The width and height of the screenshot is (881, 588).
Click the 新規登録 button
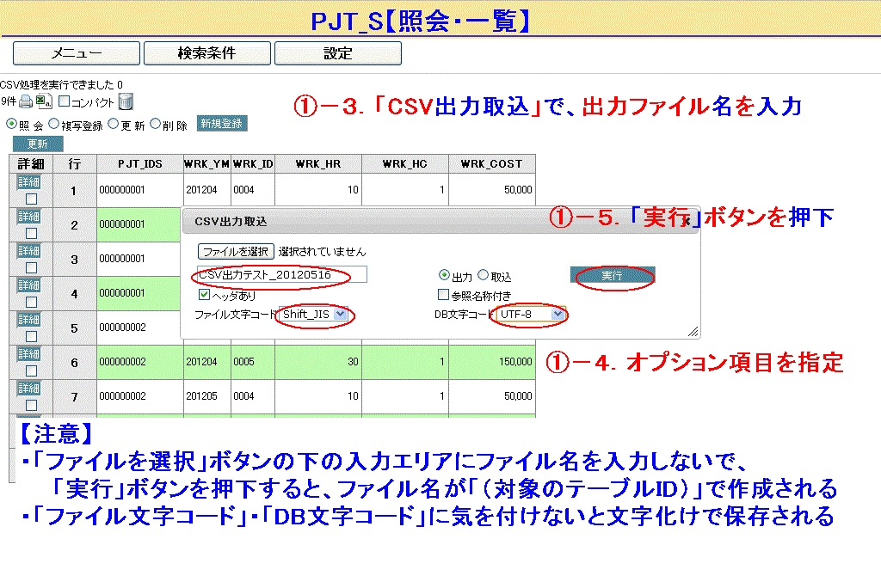221,124
